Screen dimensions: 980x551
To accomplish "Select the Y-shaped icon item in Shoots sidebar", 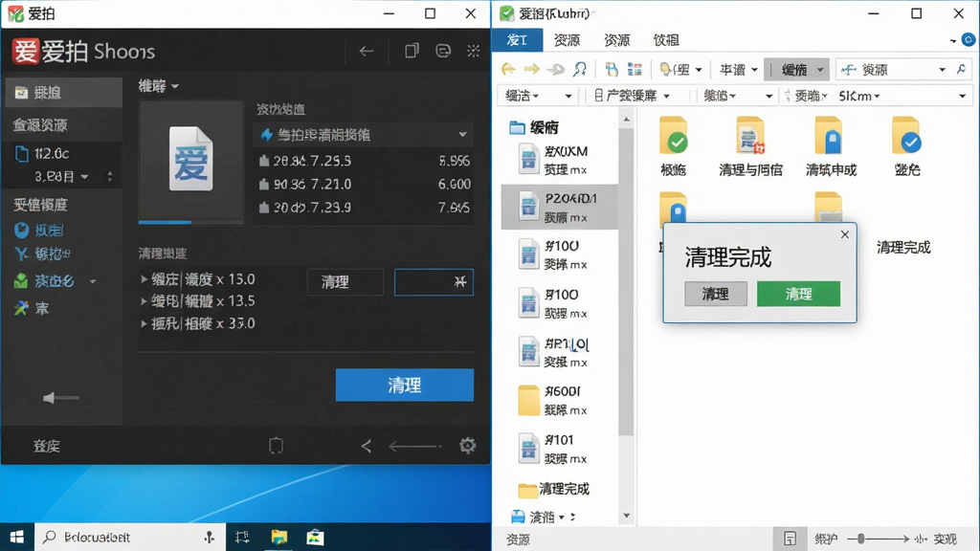I will click(41, 253).
